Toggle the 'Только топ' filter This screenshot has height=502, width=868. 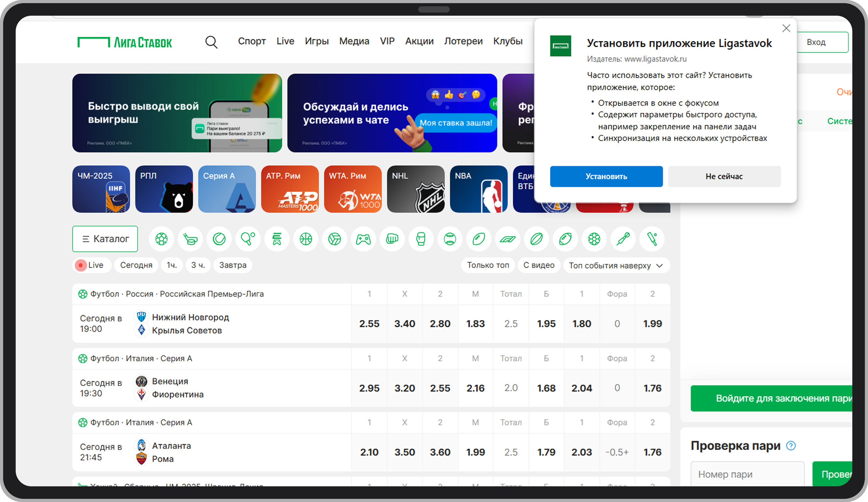[x=487, y=265]
